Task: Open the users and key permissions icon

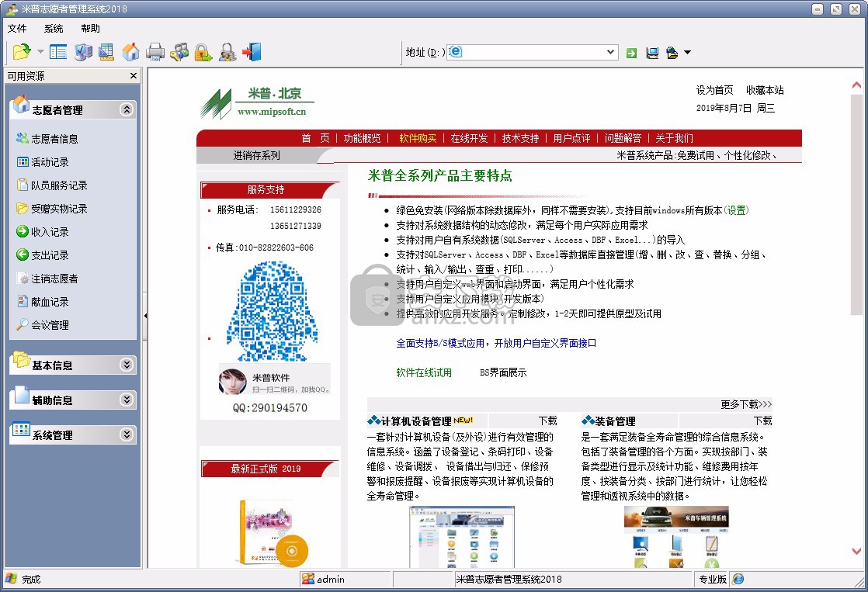Action: [179, 52]
